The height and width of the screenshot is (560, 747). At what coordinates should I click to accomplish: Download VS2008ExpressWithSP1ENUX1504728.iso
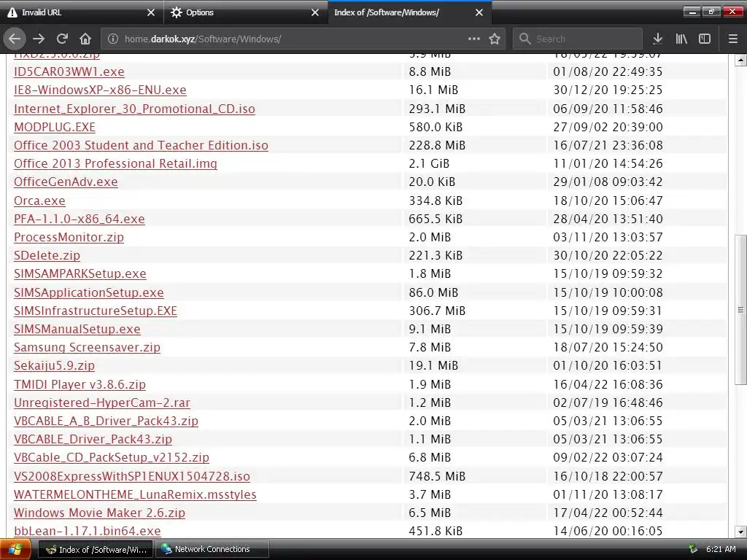(132, 476)
